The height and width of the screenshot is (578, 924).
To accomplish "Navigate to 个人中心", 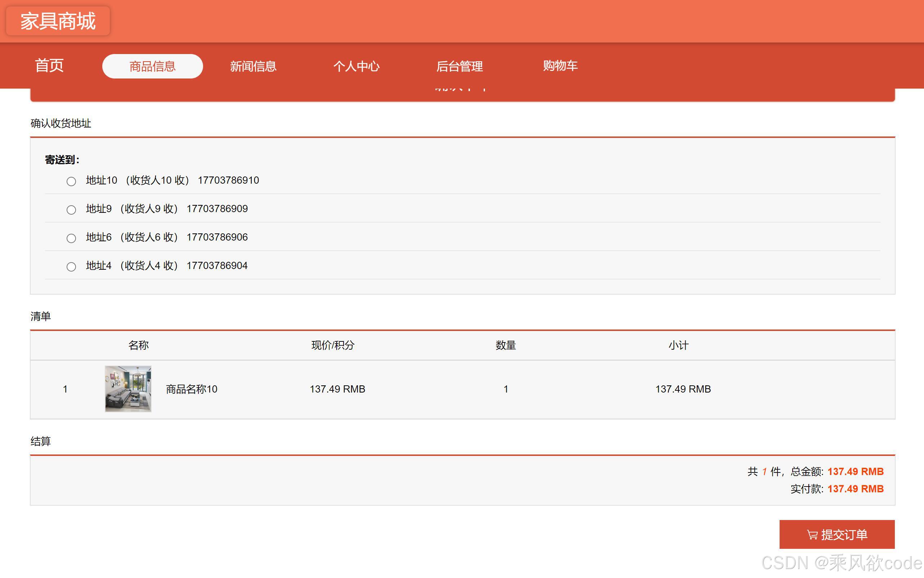I will coord(356,67).
